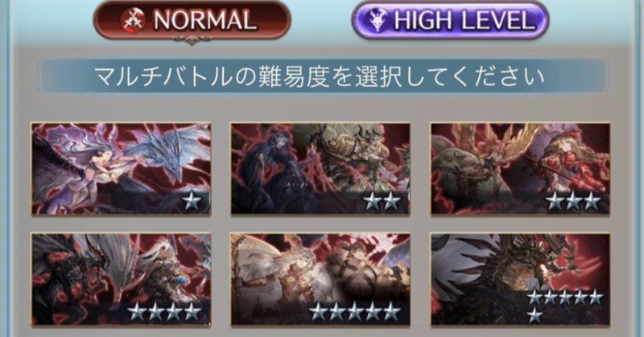The image size is (644, 337).
Task: Open the three-star multibattle thumbnail
Action: point(520,169)
